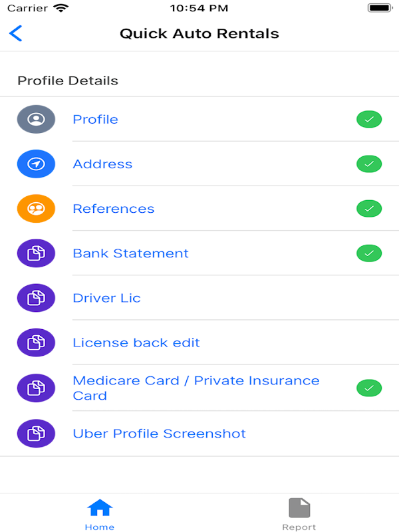Tap the Uber Profile Screenshot document icon
Viewport: 399px width, 532px height.
[36, 434]
